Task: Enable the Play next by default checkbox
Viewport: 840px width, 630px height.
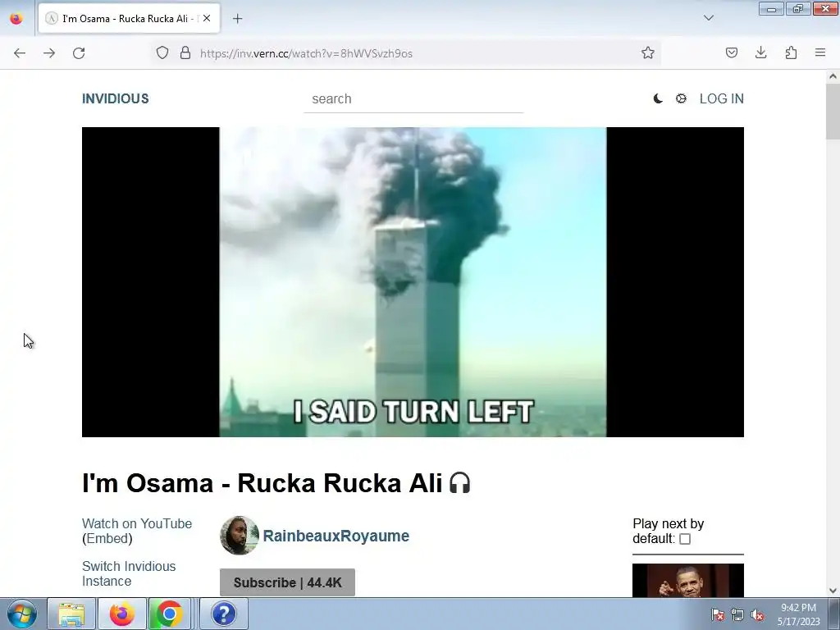Action: 685,539
